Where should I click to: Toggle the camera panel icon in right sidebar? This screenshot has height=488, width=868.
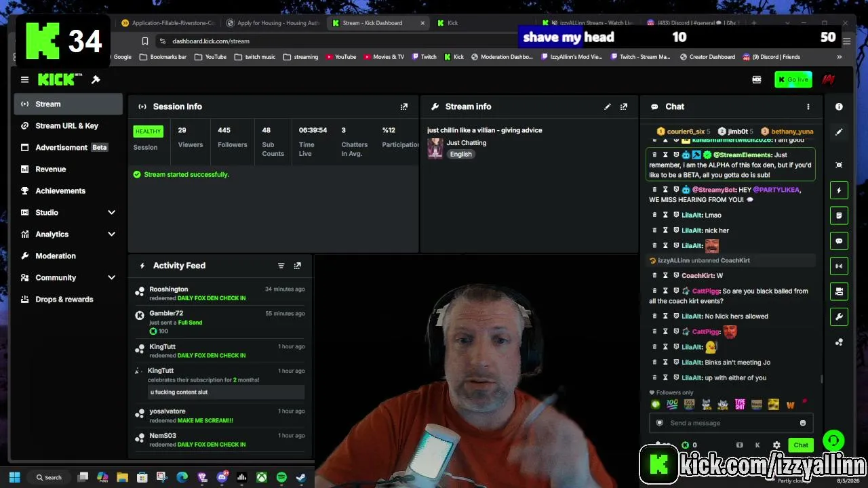pyautogui.click(x=839, y=291)
